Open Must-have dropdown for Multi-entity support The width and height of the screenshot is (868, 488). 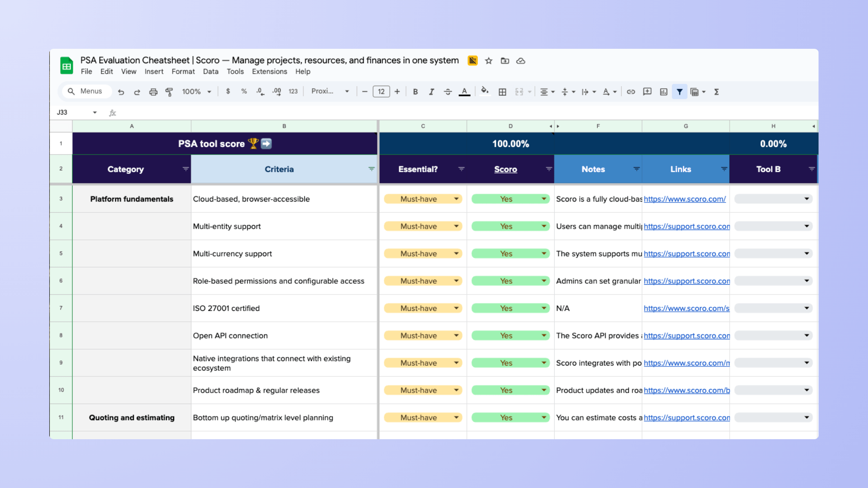point(423,226)
